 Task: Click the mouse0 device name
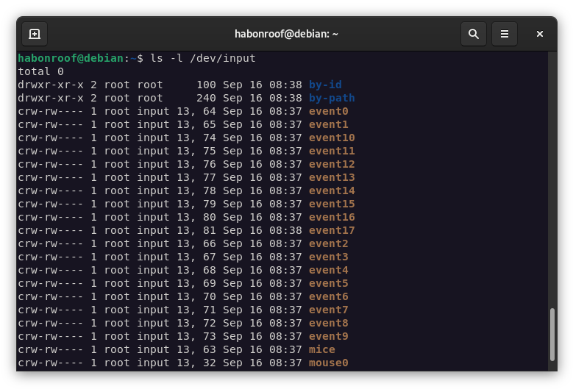click(x=329, y=363)
